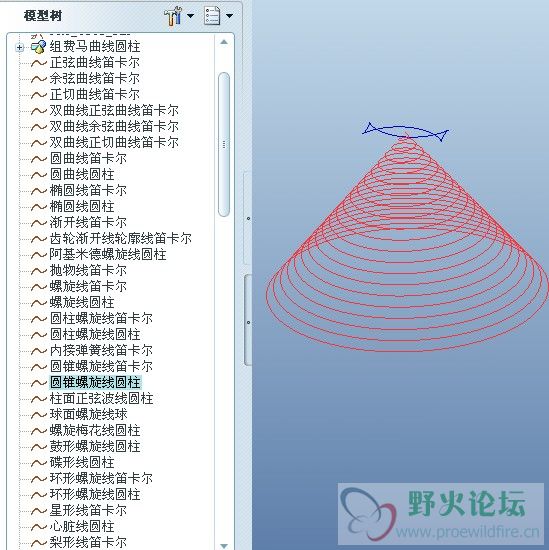Image resolution: width=549 pixels, height=550 pixels.
Task: Click the curve icon beside 心脏线圆柱
Action: coord(39,527)
